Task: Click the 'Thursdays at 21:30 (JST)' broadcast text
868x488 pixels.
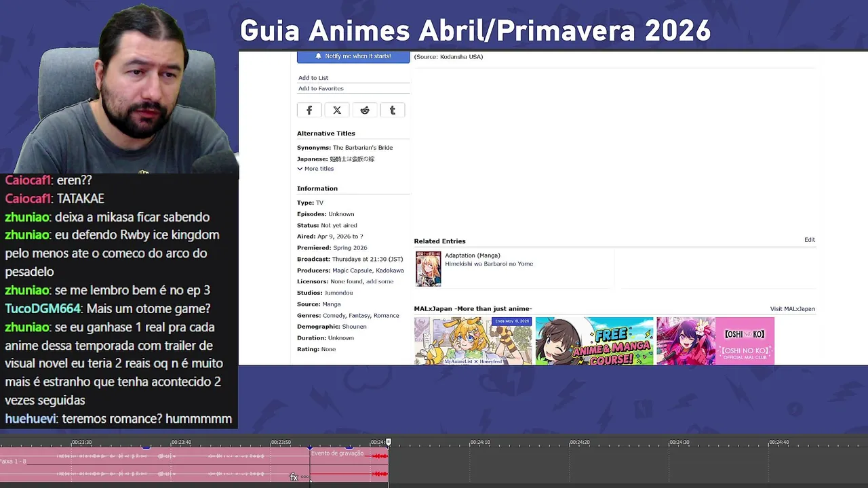Action: click(x=368, y=260)
